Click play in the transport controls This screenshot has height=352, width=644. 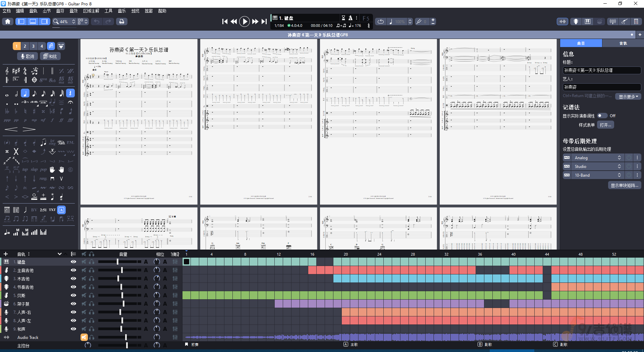pos(245,21)
